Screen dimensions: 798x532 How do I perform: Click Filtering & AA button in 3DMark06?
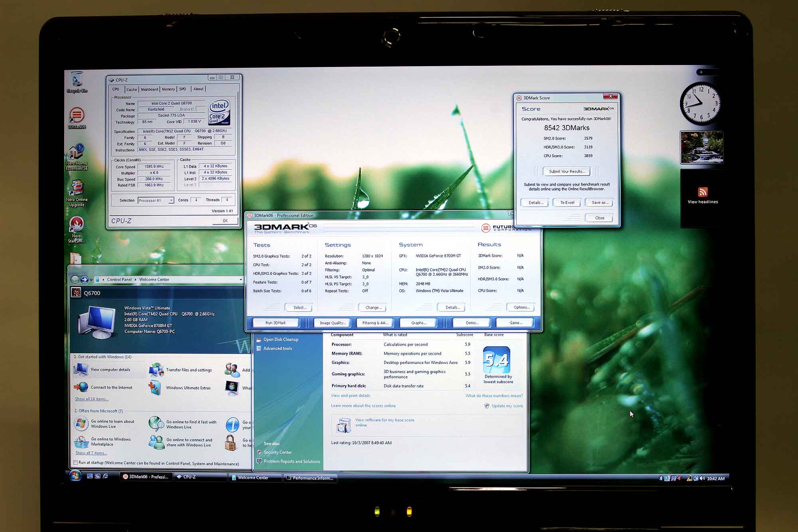(375, 323)
